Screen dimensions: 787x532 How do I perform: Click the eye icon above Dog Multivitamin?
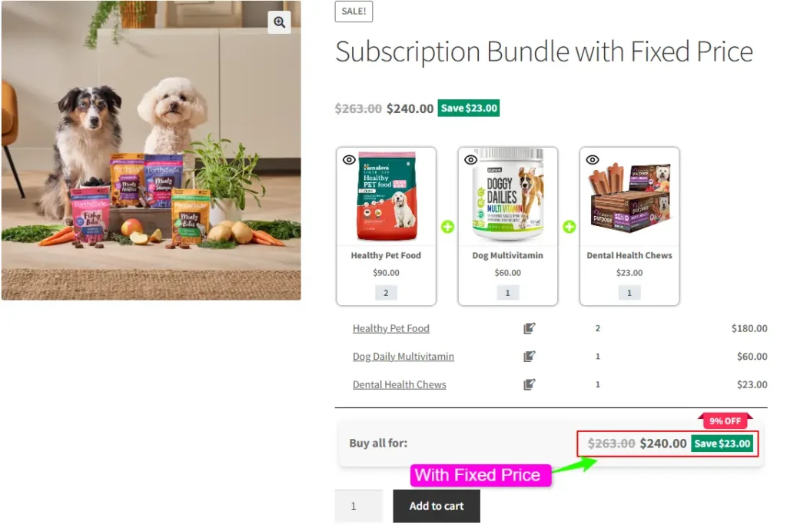click(x=471, y=160)
